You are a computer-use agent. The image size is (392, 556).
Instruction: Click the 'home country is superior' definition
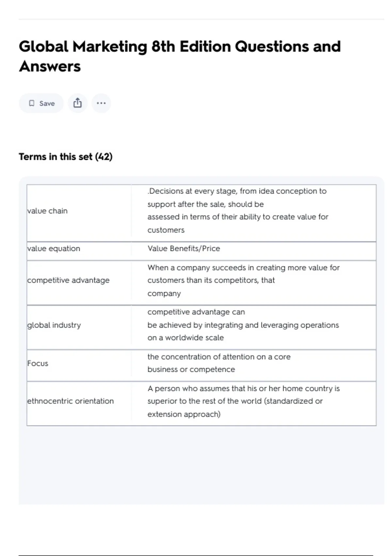pos(243,401)
